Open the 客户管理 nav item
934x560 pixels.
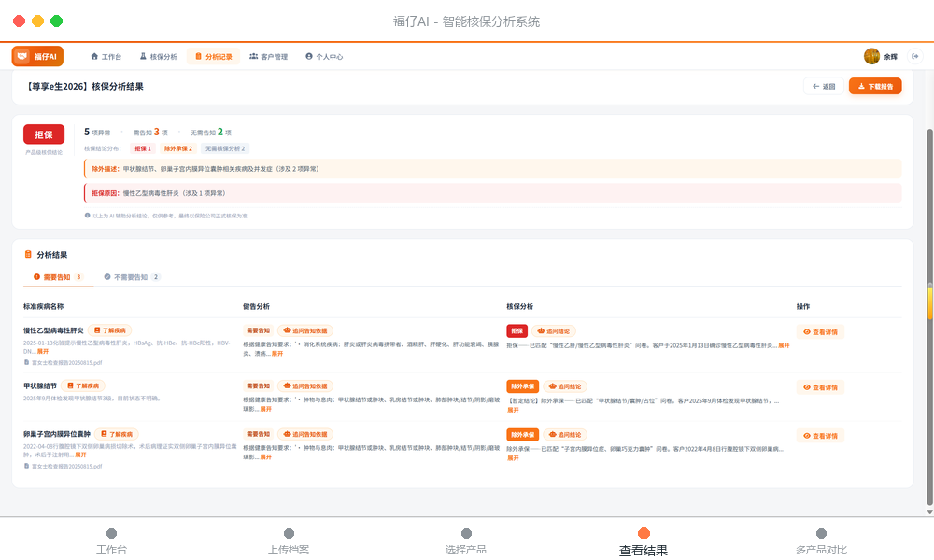269,57
